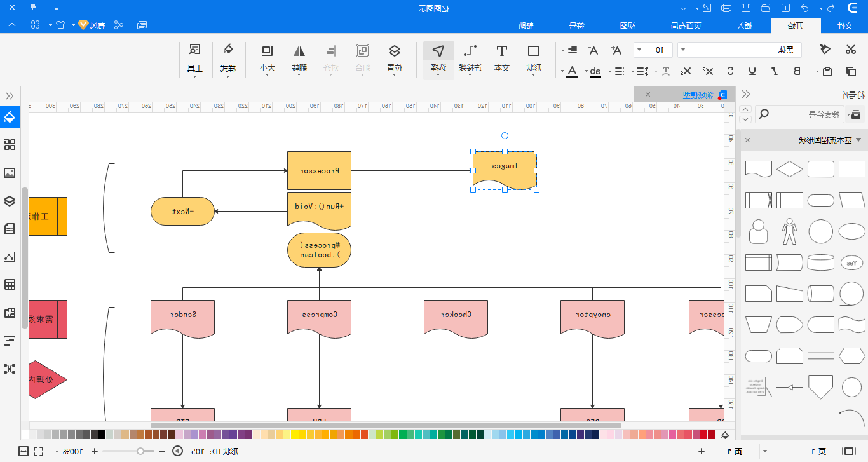Click the Redo icon in title bar
Screen dimensions: 868x462
[x=806, y=8]
